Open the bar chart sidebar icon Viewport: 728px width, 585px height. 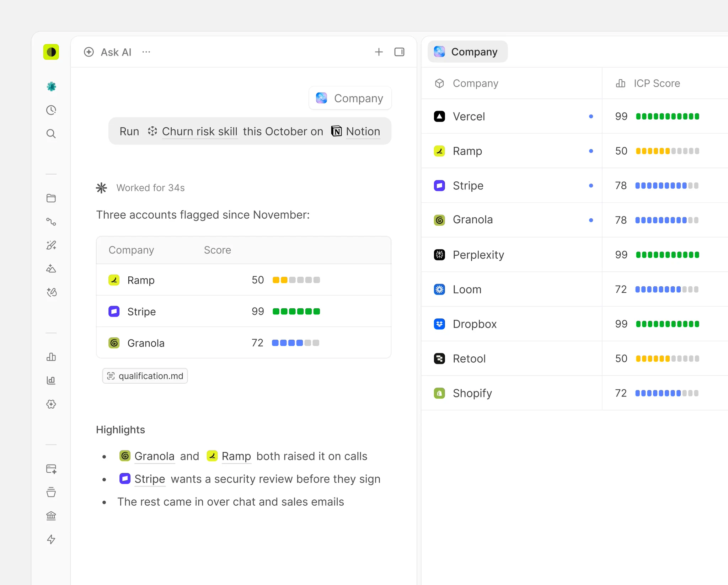[51, 357]
